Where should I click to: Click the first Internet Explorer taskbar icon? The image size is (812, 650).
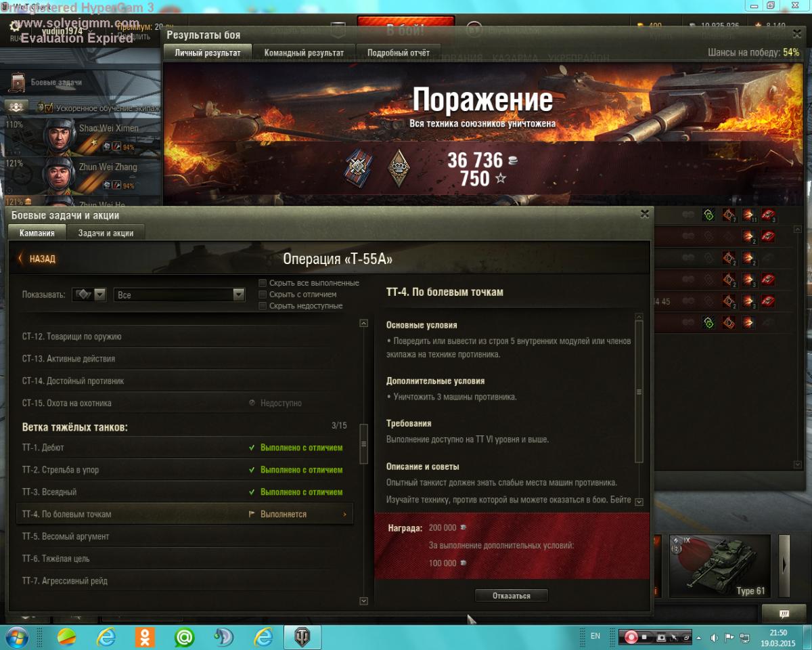tap(106, 637)
